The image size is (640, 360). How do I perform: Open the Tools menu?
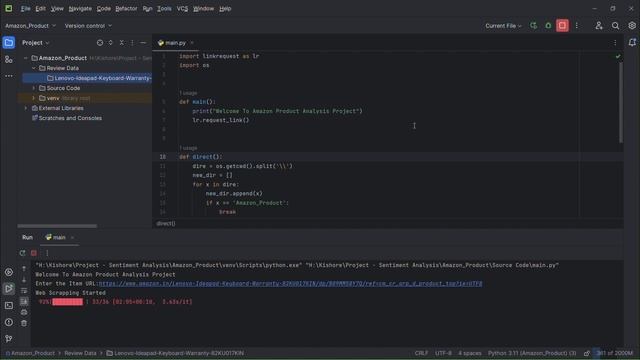click(x=164, y=8)
